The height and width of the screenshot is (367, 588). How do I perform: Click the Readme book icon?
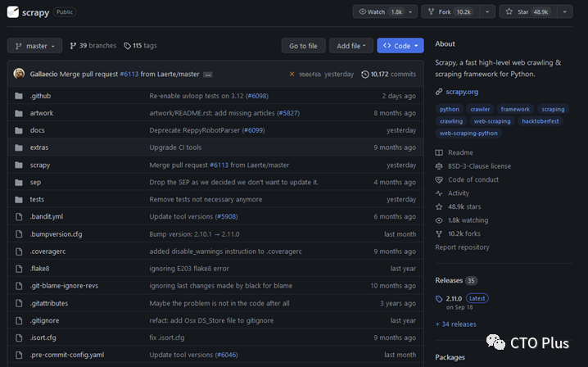(439, 152)
